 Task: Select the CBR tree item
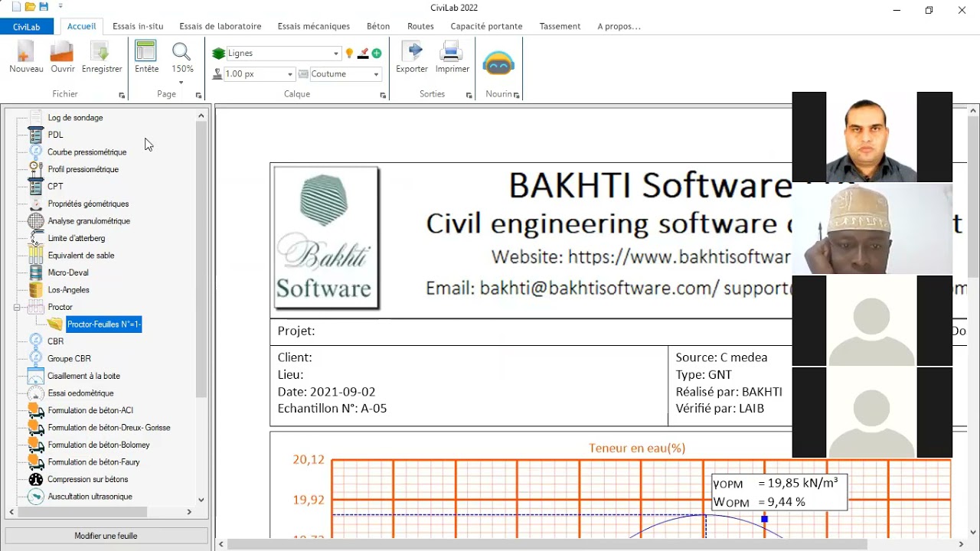tap(56, 341)
